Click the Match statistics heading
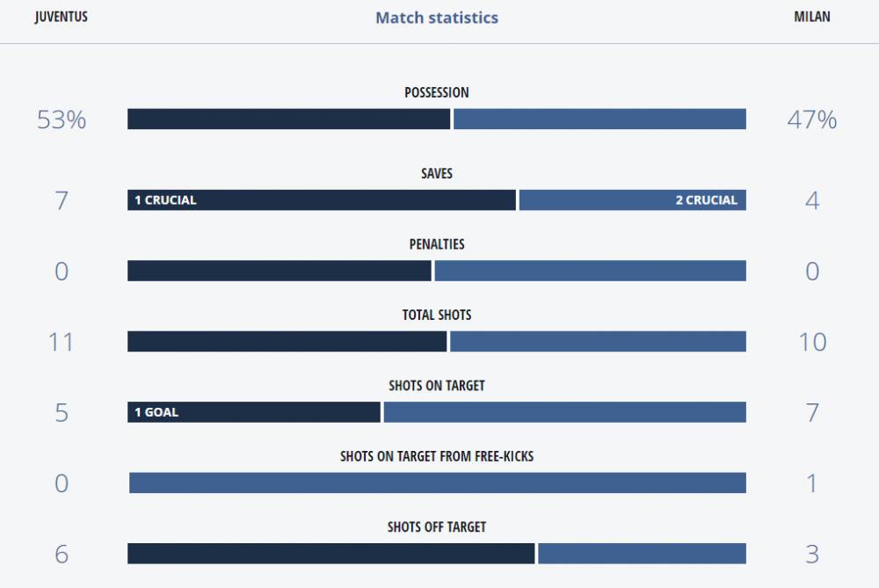Screen dimensions: 879x588 (x=437, y=18)
